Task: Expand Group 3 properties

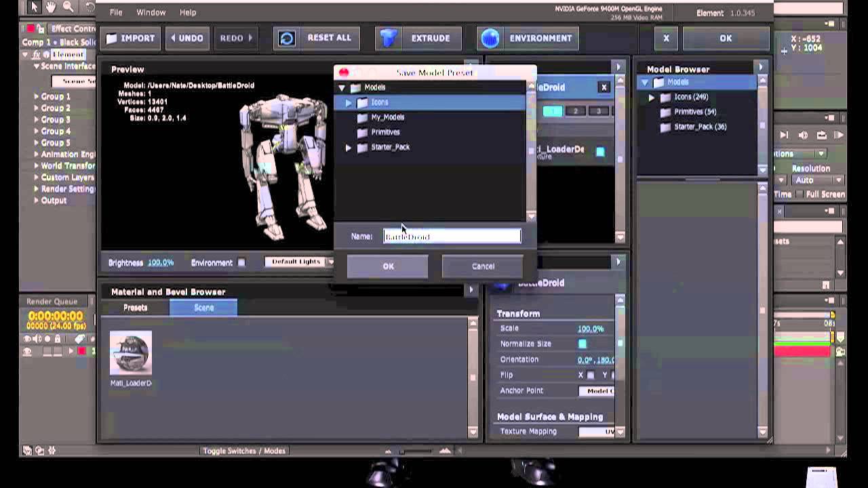Action: [36, 119]
